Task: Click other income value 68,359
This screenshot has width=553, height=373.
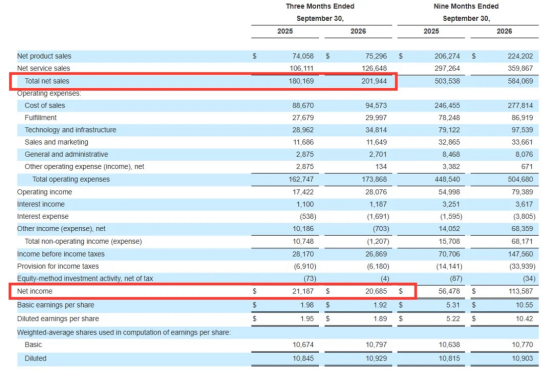Action: pos(522,228)
